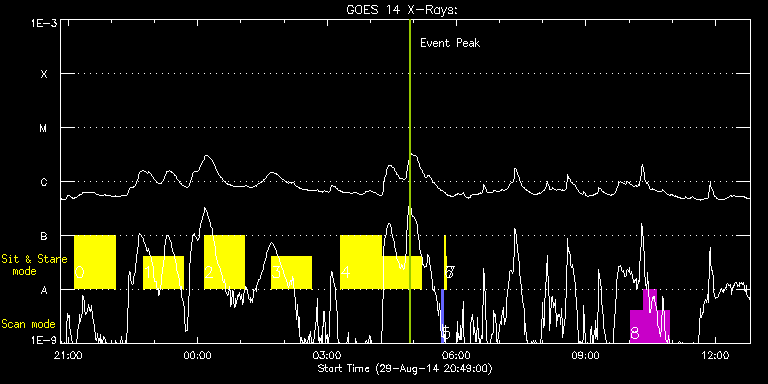Image resolution: width=768 pixels, height=384 pixels.
Task: Click the M class axis label
Action: (x=44, y=128)
